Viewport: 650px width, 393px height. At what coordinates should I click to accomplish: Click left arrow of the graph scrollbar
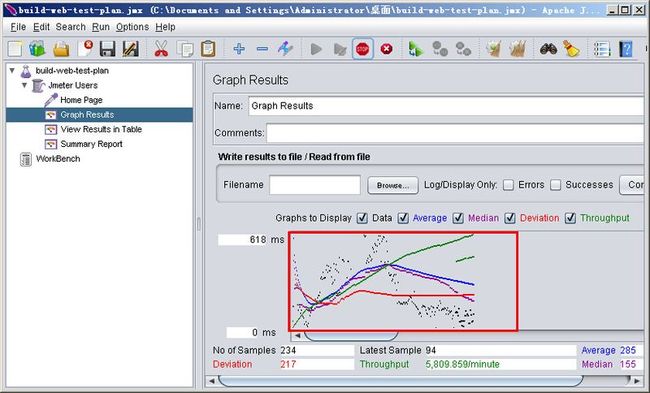297,335
